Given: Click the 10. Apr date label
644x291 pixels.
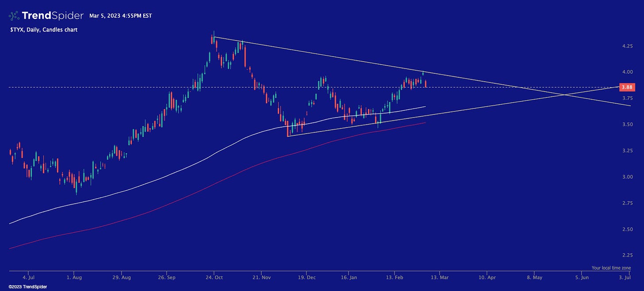Looking at the screenshot, I should pos(487,278).
